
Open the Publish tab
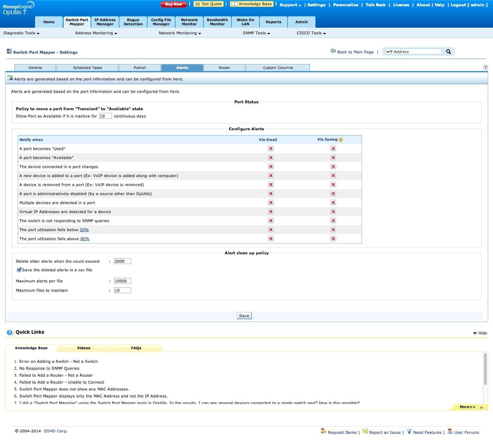point(140,68)
